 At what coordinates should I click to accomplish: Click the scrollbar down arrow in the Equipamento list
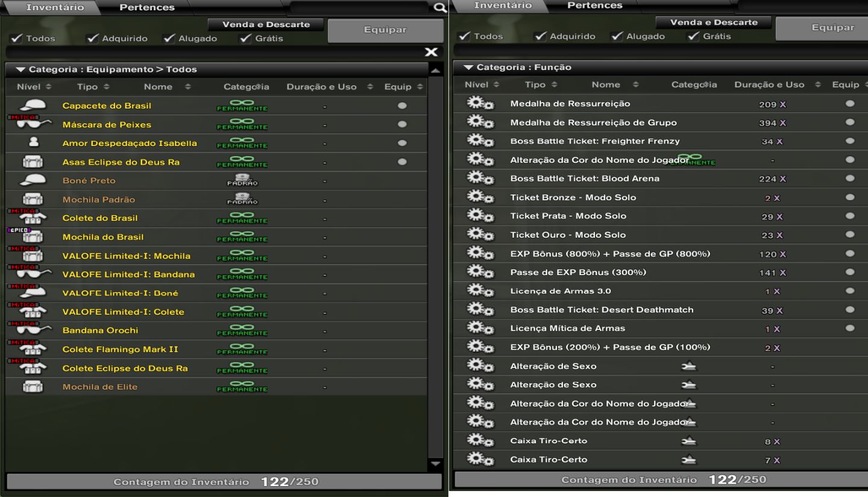pos(435,463)
